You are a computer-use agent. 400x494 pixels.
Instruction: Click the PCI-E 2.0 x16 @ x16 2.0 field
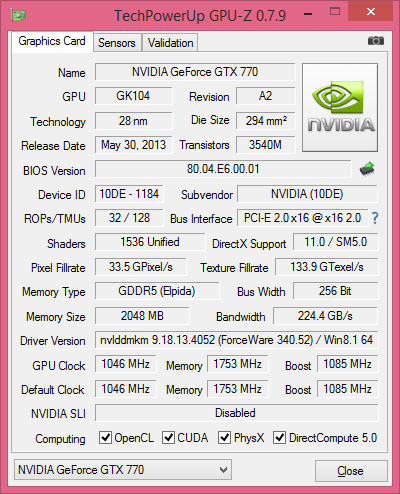(303, 218)
